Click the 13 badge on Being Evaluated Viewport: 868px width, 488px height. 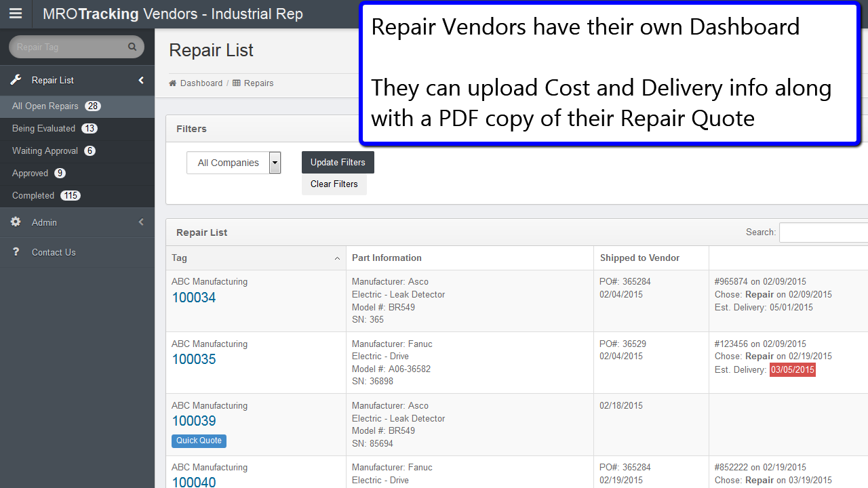point(90,128)
